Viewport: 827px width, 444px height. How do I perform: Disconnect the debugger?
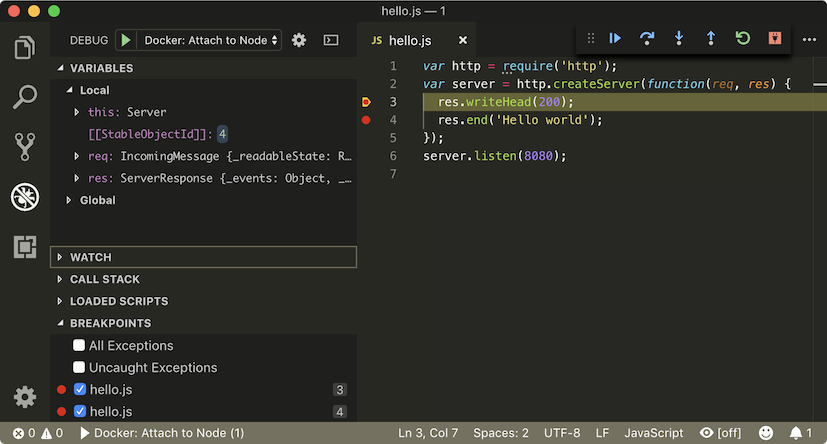(775, 38)
